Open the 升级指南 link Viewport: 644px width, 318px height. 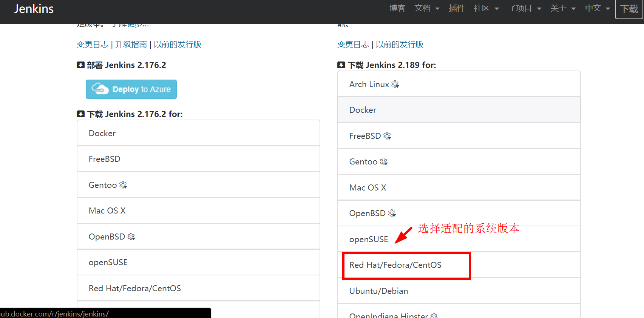[x=131, y=45]
